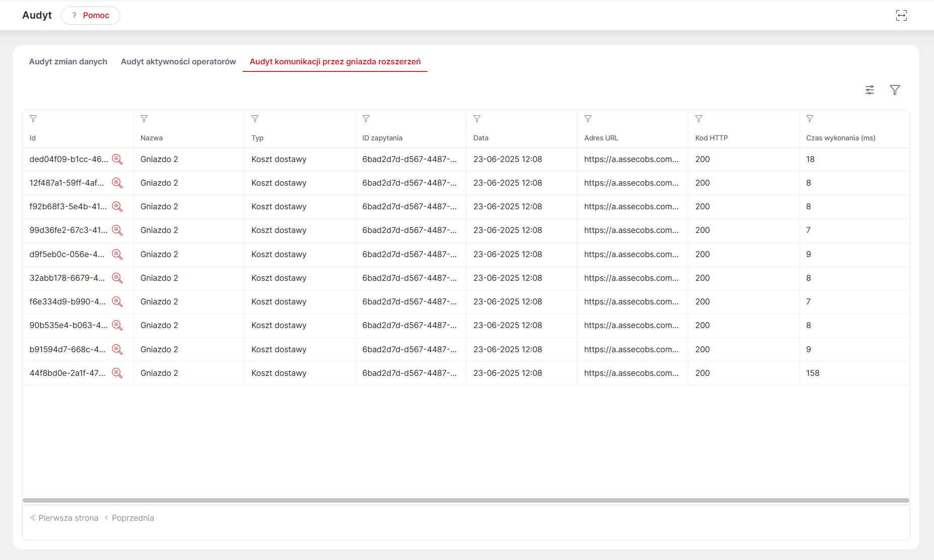Image resolution: width=934 pixels, height=560 pixels.
Task: Filter the Czas wykonania column
Action: [810, 119]
